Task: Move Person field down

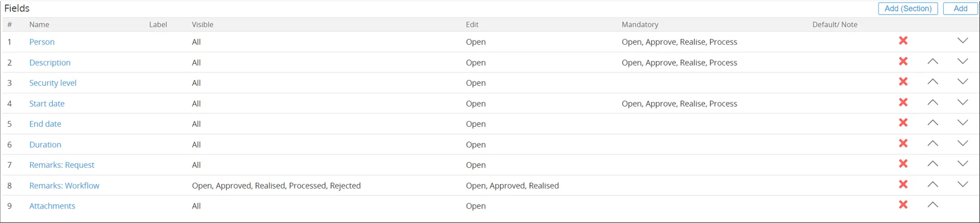Action: (x=962, y=41)
